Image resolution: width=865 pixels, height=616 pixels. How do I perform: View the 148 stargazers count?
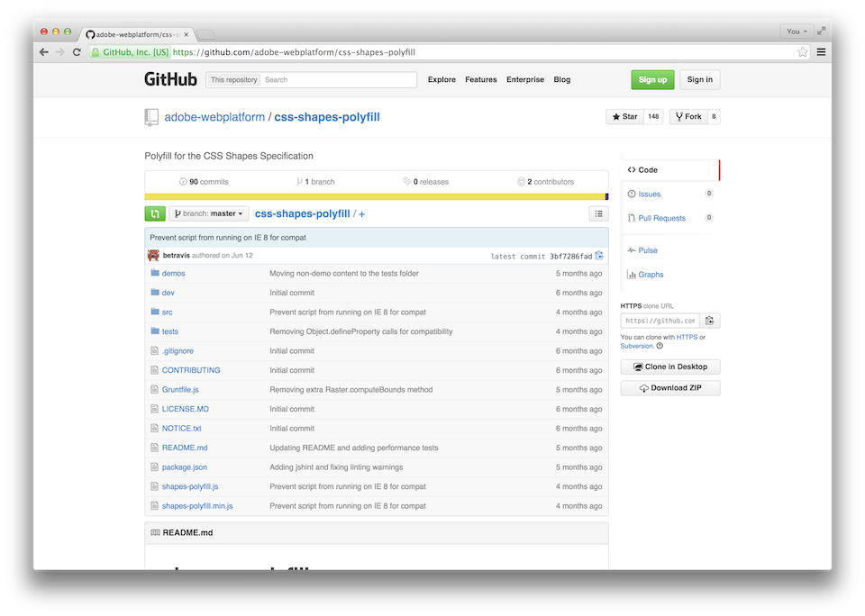coord(654,117)
